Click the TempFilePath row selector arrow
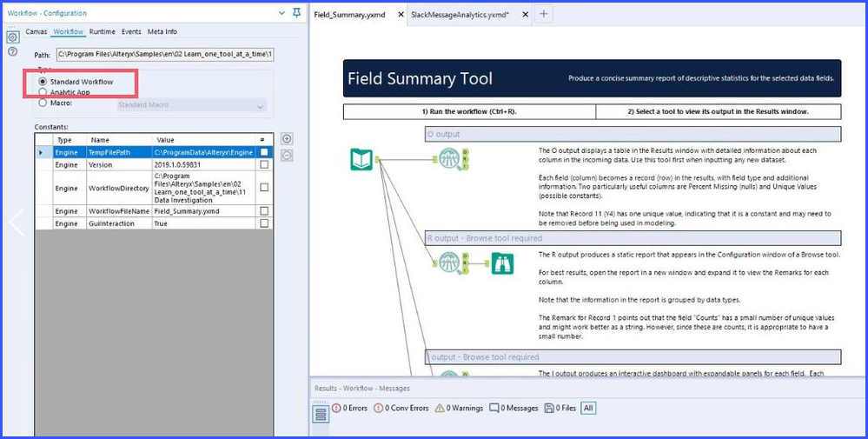The height and width of the screenshot is (439, 868). (43, 151)
